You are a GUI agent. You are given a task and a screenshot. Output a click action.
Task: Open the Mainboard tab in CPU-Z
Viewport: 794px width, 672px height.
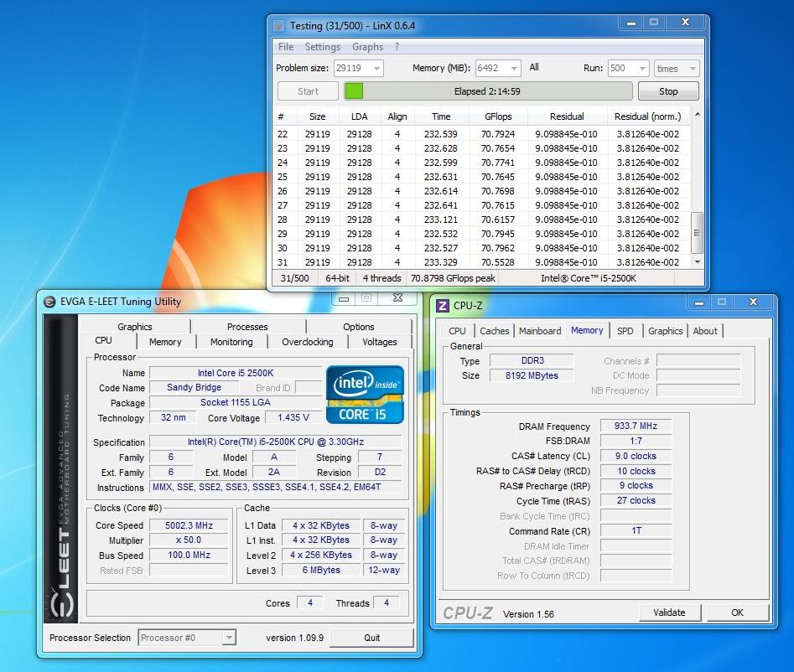(540, 331)
